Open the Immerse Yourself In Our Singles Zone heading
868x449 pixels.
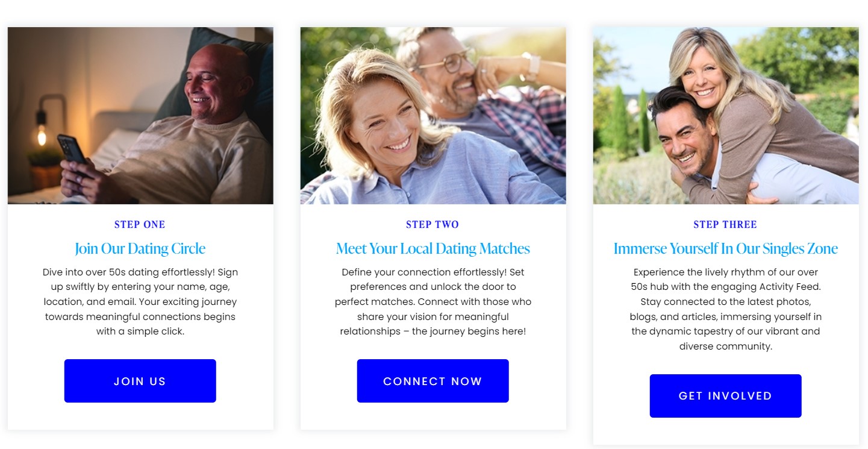725,248
